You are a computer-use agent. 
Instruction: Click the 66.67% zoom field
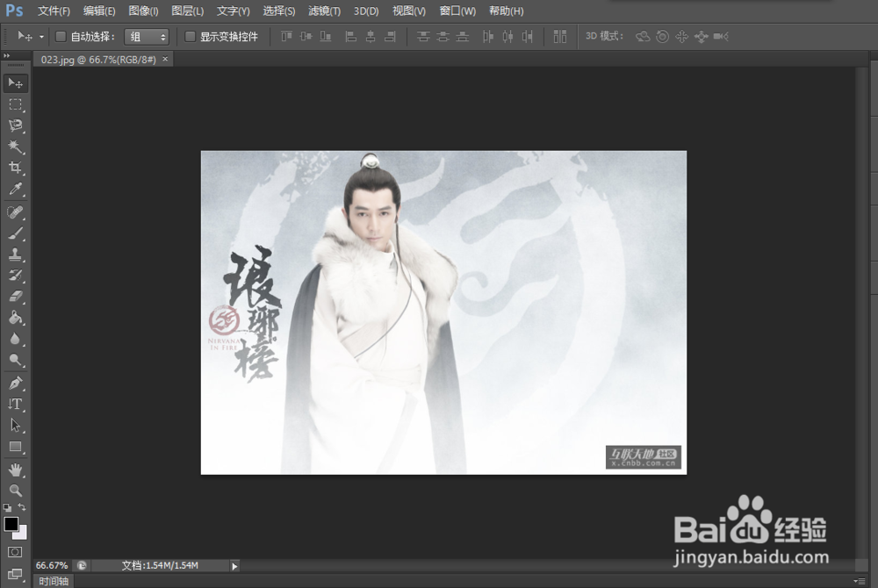click(52, 566)
